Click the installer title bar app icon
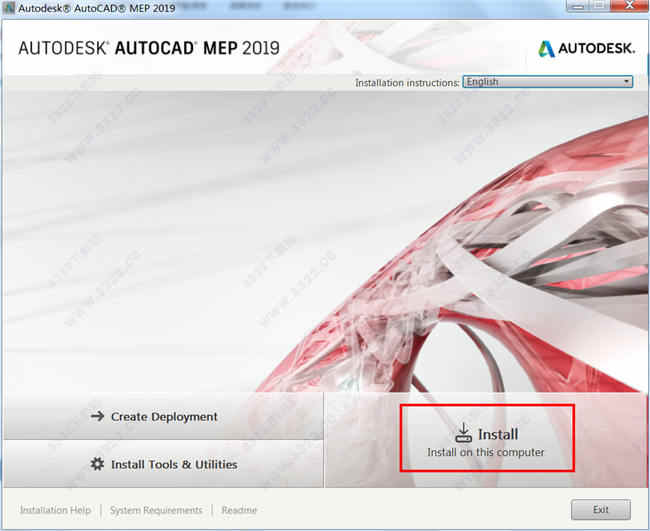650x531 pixels. [8, 7]
